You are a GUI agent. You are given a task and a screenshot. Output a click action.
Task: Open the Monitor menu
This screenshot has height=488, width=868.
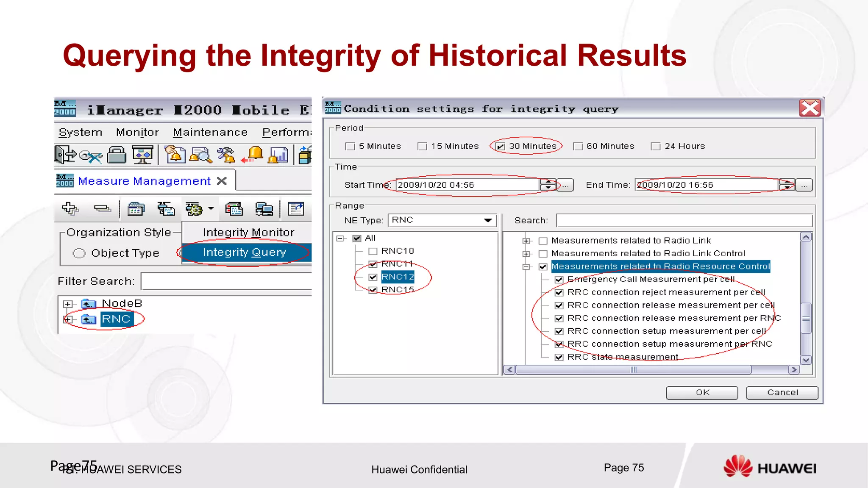coord(137,132)
